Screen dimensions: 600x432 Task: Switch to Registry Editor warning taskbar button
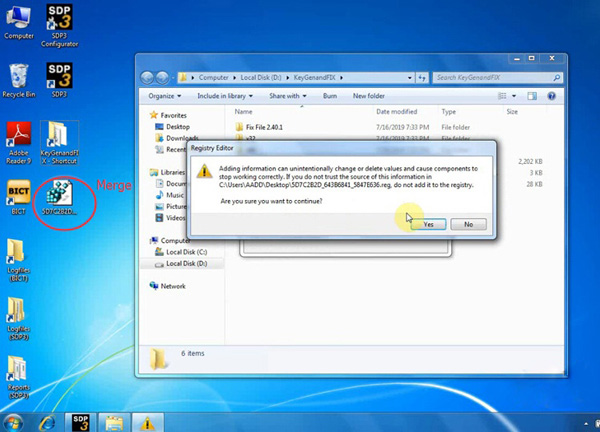148,423
